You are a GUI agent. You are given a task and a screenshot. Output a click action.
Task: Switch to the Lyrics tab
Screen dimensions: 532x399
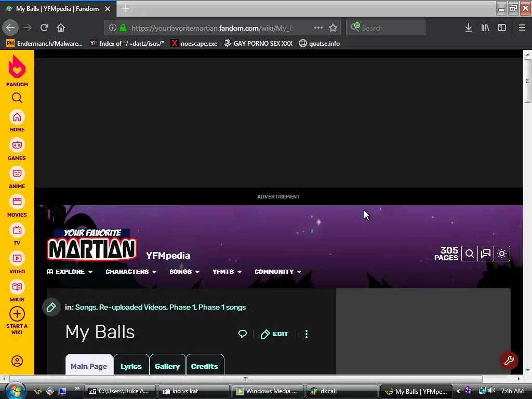point(131,365)
